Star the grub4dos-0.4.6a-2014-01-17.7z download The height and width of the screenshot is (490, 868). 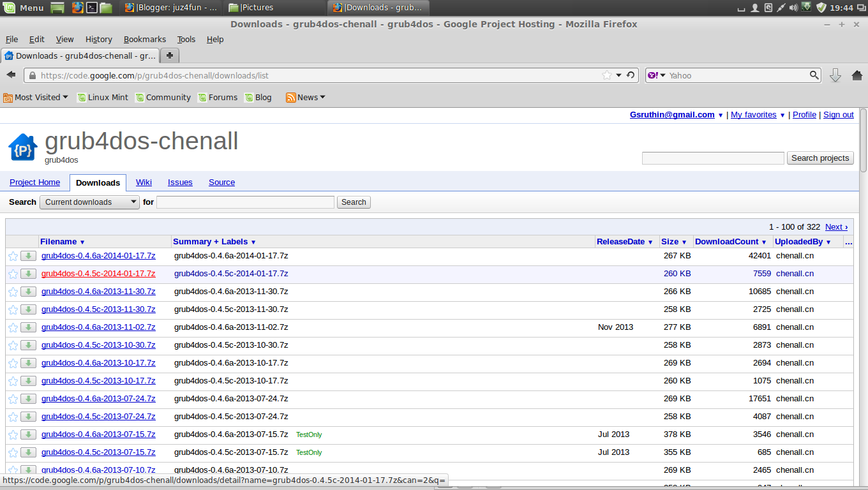(13, 256)
